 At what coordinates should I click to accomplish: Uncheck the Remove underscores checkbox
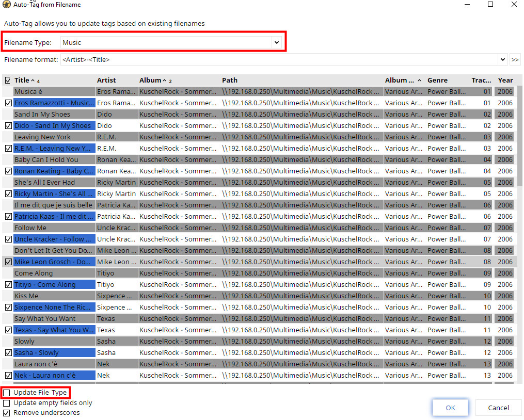[x=7, y=413]
